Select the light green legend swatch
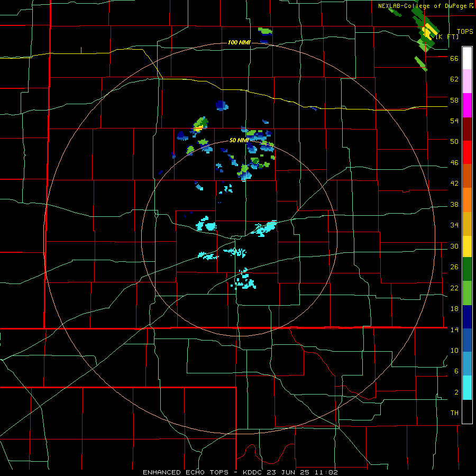Image resolution: width=476 pixels, height=476 pixels. coord(467,293)
